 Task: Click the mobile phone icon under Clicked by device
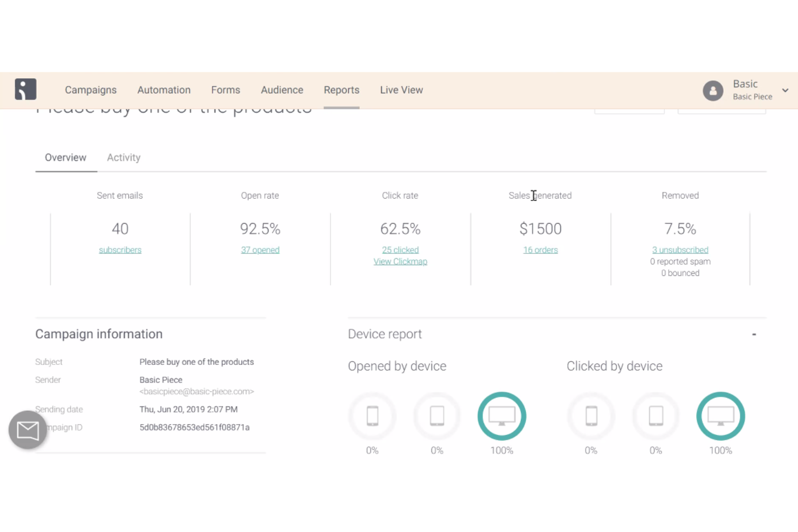click(591, 416)
